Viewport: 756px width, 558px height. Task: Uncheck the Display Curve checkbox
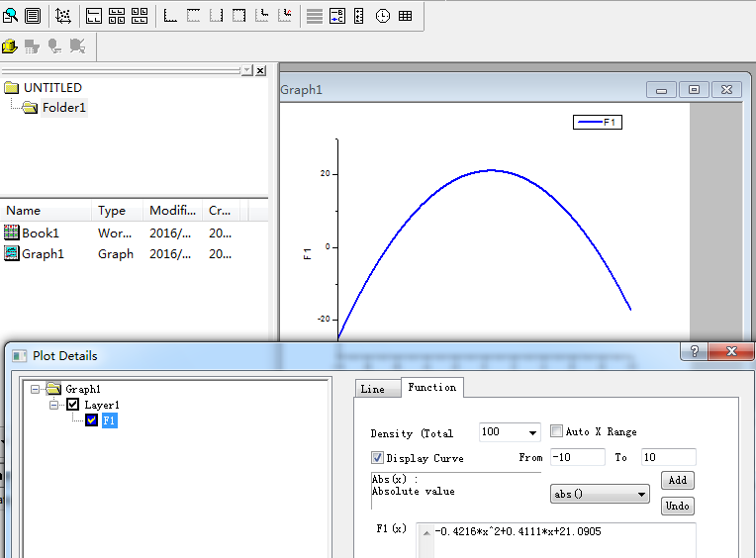pyautogui.click(x=378, y=458)
